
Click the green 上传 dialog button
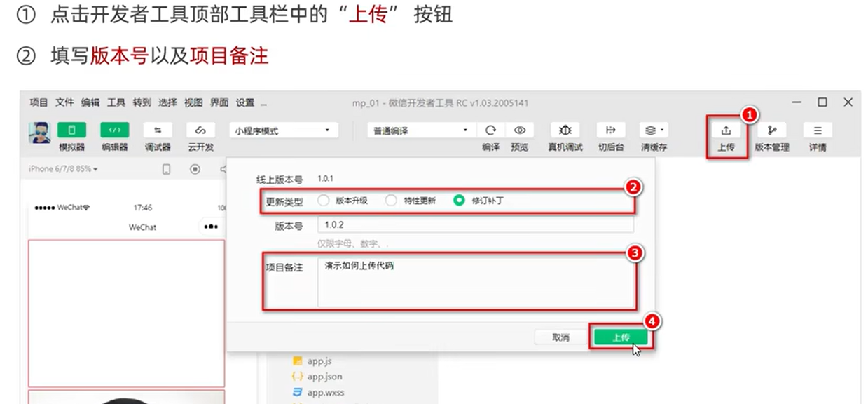[x=621, y=337]
